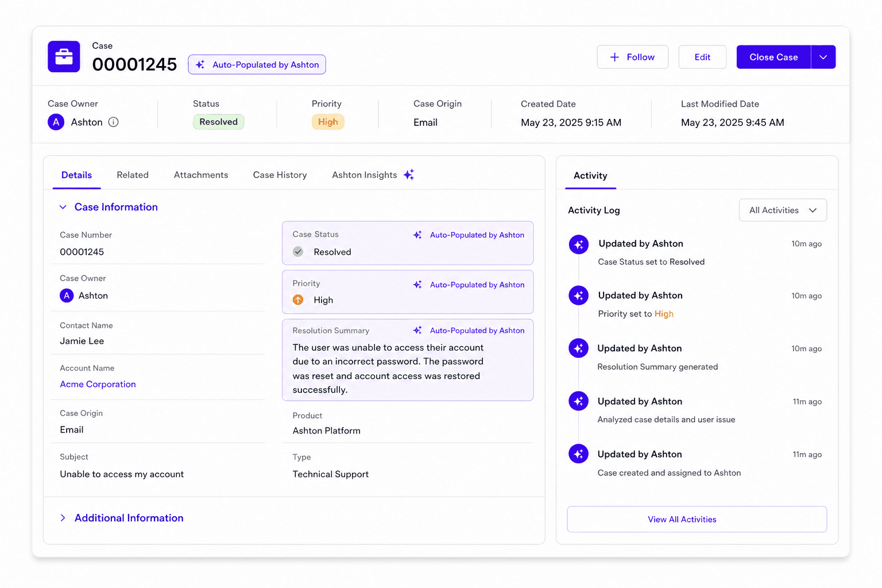Screen dimensions: 882x588
Task: Click the Ashton avatar under Case Owner header
Action: click(56, 122)
